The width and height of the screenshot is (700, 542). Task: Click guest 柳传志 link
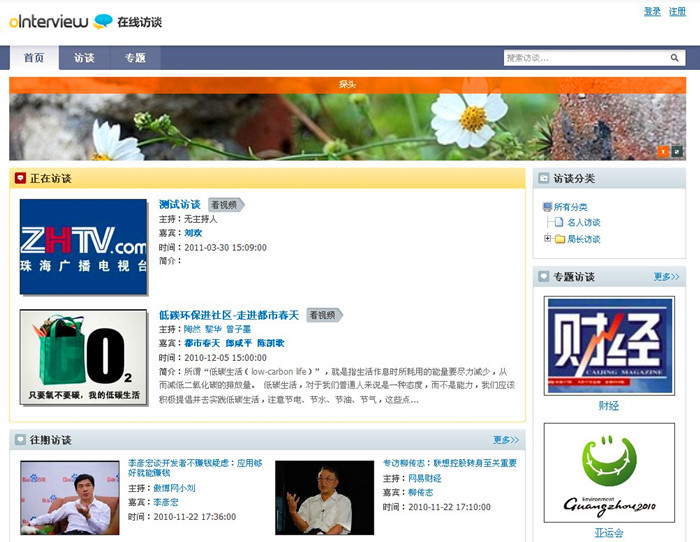(x=421, y=492)
